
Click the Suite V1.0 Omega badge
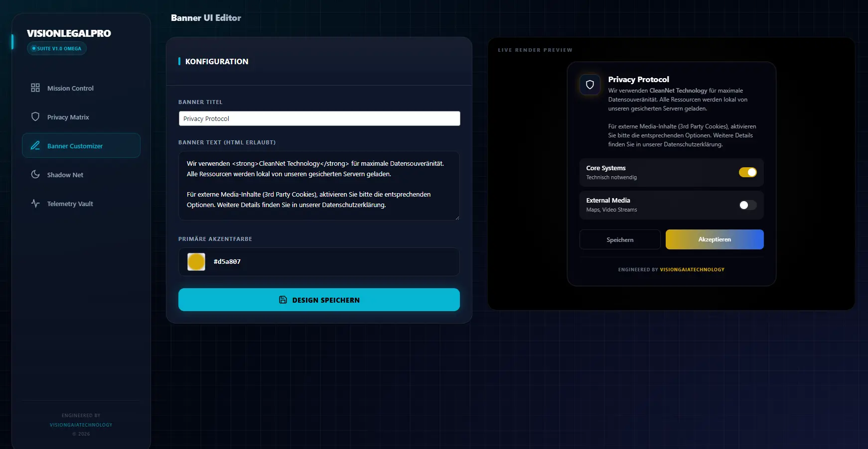57,48
